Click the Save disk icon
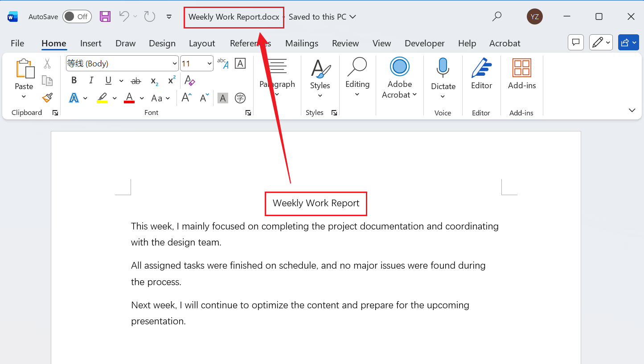The width and height of the screenshot is (644, 364). pos(105,17)
